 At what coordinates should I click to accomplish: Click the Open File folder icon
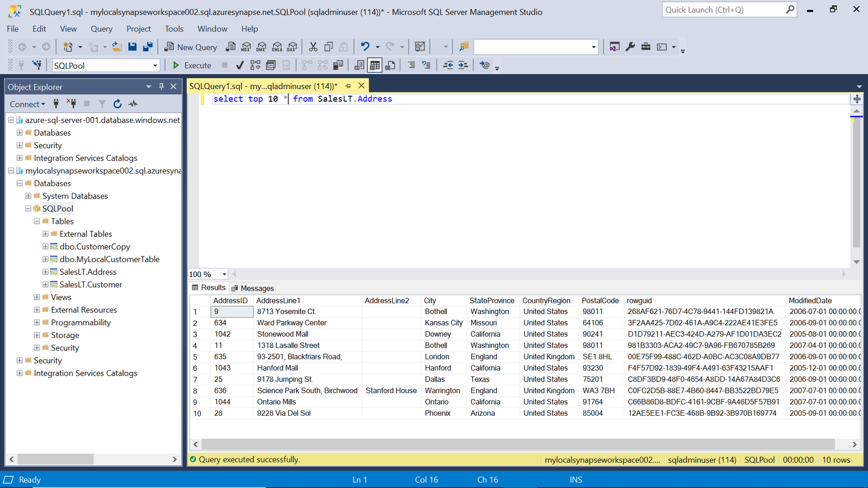(x=117, y=47)
